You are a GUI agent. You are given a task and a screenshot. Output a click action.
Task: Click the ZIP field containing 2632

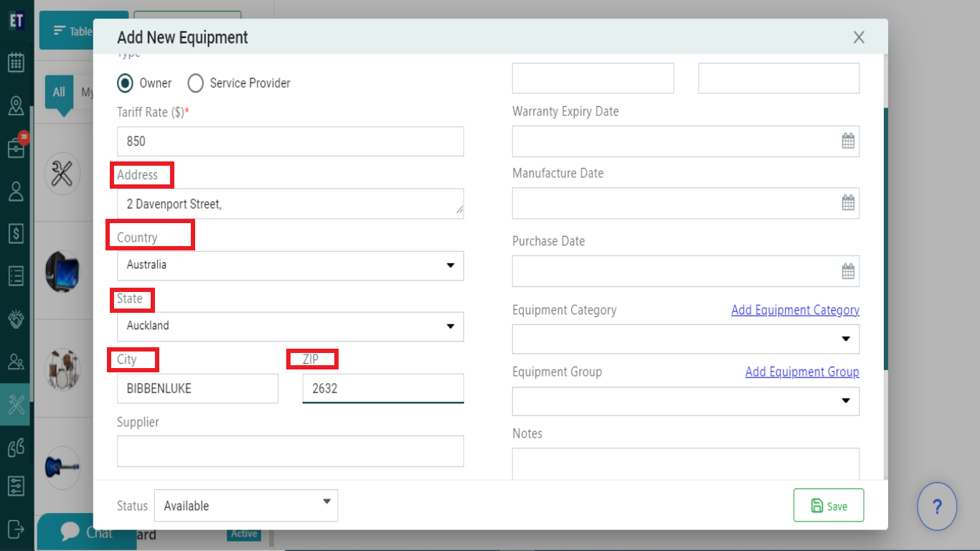tap(383, 388)
